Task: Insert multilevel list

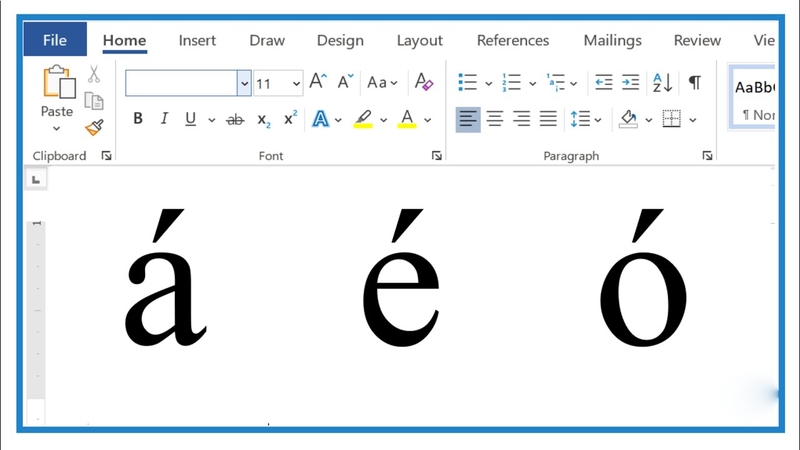Action: [x=555, y=82]
